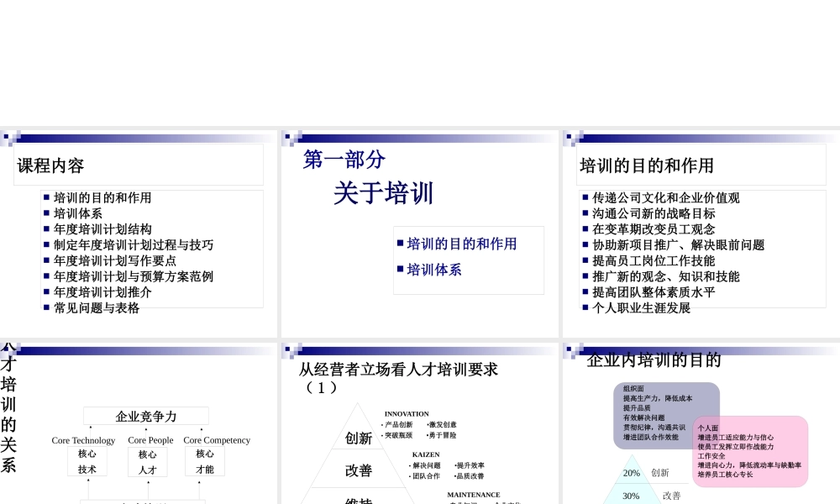Click the 勇于冒险 item
840x504 pixels.
pos(442,435)
